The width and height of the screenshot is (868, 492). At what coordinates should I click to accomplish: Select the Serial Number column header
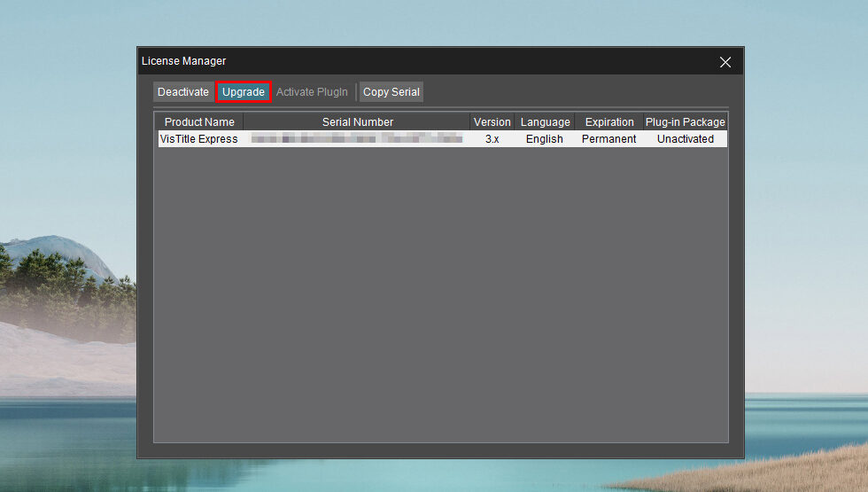[357, 122]
